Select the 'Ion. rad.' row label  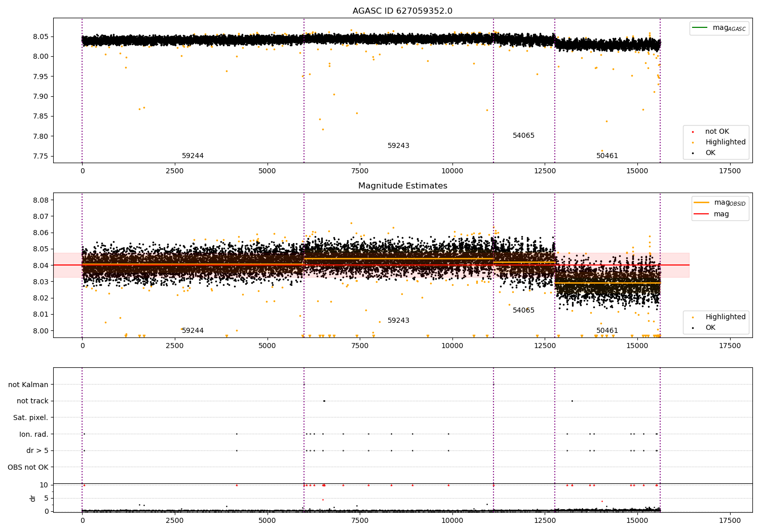(34, 434)
